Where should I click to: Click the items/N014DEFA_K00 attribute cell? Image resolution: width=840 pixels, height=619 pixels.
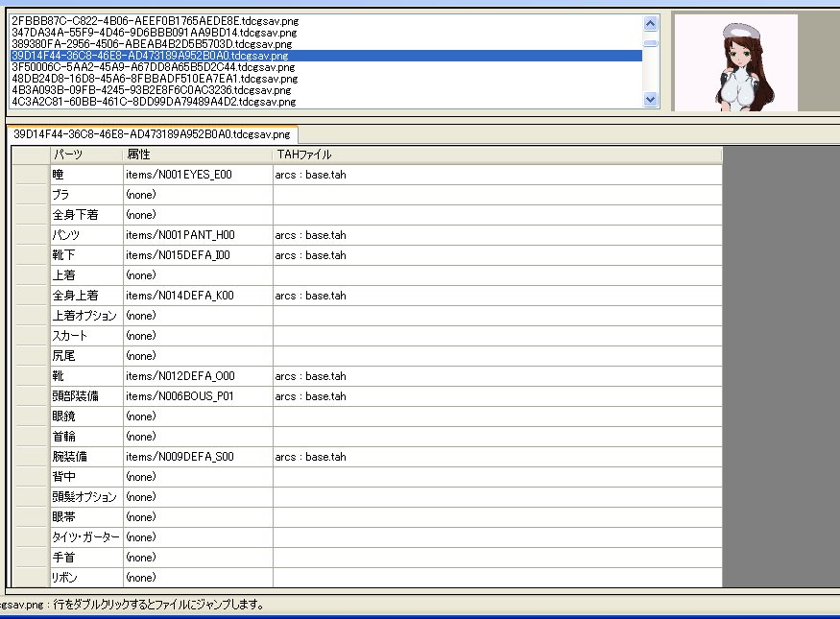[197, 296]
